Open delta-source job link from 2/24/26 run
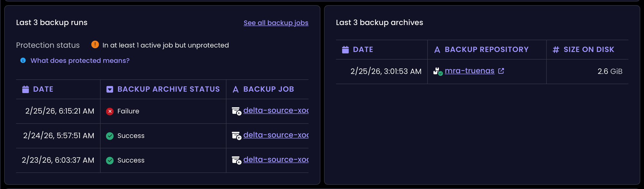 [276, 135]
